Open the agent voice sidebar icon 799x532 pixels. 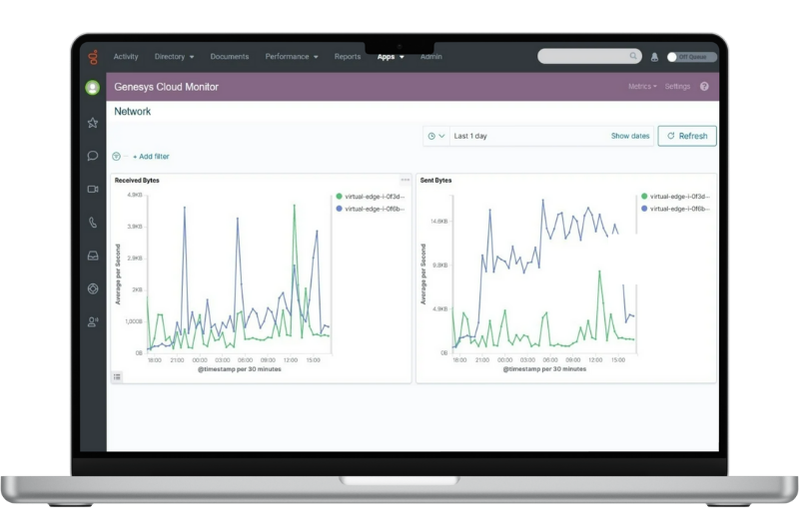[x=93, y=321]
